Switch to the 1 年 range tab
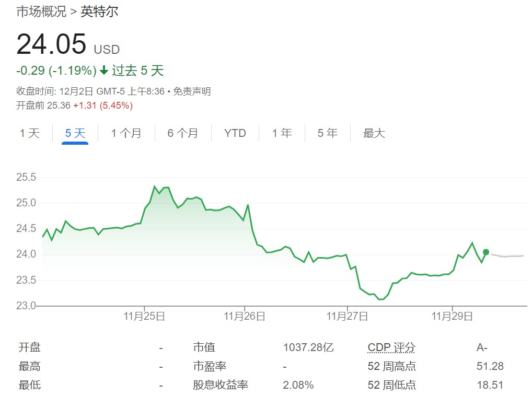 click(x=282, y=133)
